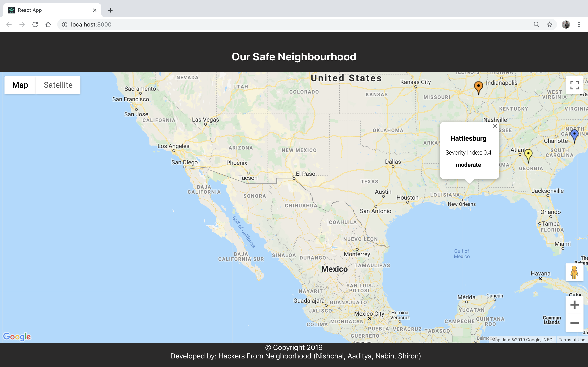Zoom in the map with plus button
Viewport: 588px width, 367px height.
coord(574,305)
